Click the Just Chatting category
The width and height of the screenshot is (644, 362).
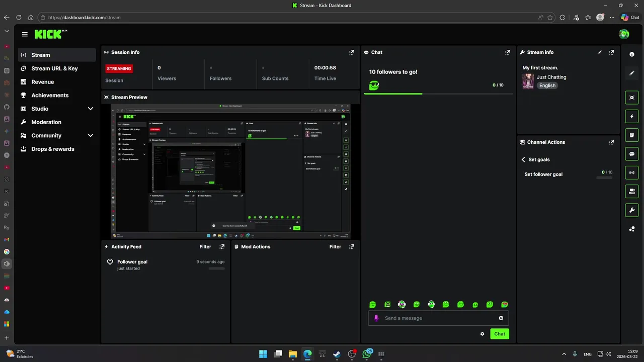click(x=551, y=77)
